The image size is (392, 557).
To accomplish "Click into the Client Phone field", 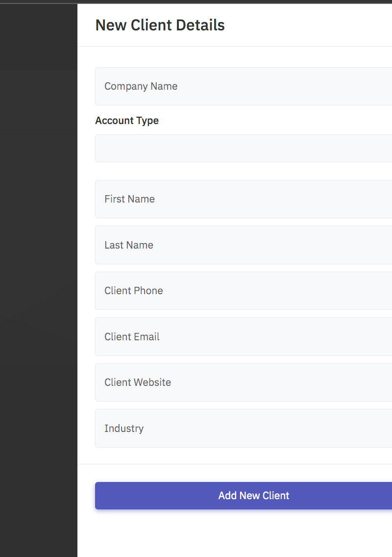I will (244, 291).
